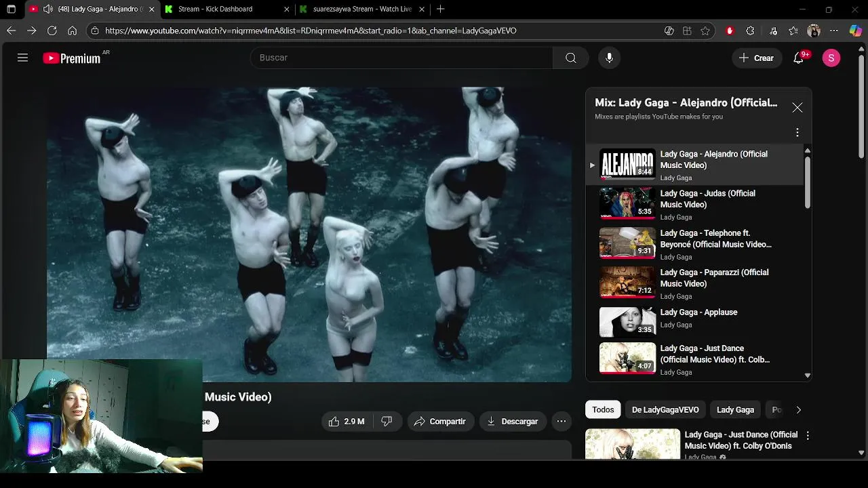This screenshot has width=868, height=488.
Task: Close the Kick Dashboard tab
Action: pyautogui.click(x=287, y=9)
